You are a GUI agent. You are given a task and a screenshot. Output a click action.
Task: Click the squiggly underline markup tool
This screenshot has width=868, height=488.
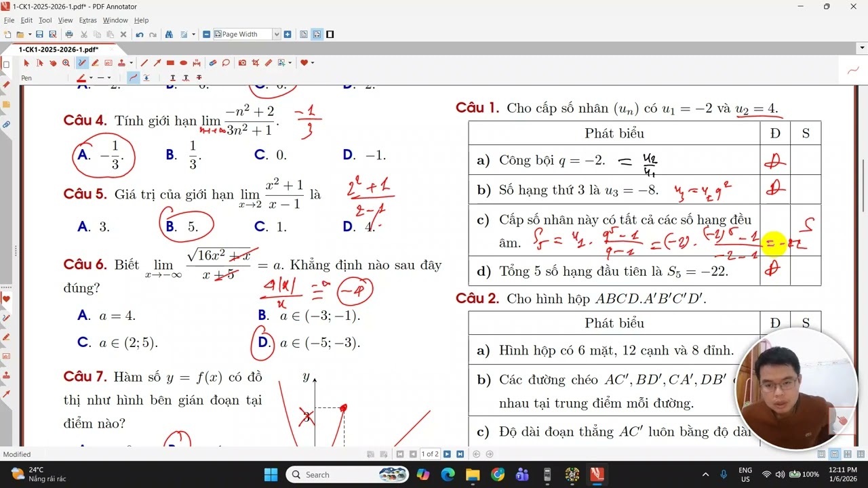186,77
